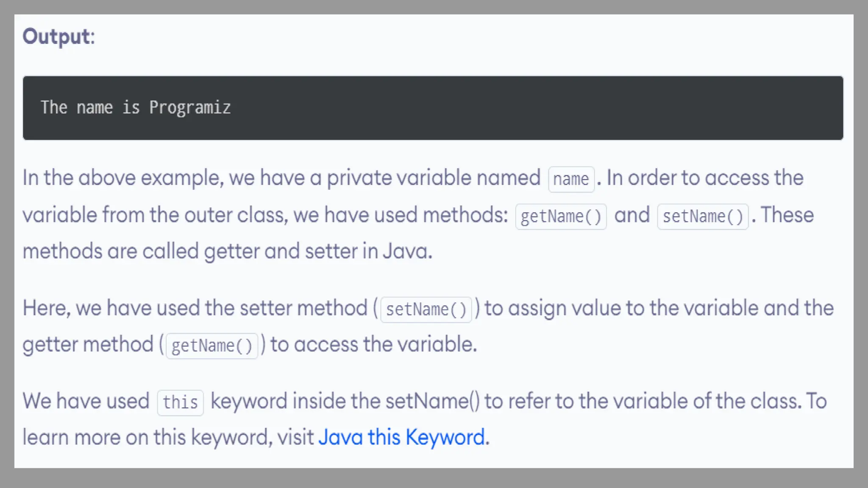
Task: Click getName() code tag after 'getter method'
Action: tap(212, 346)
